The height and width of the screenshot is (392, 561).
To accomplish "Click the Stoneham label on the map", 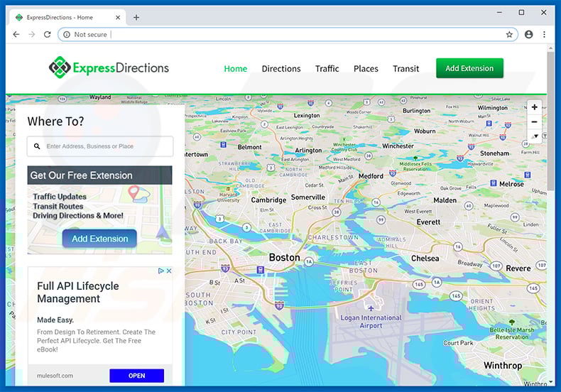I will pyautogui.click(x=494, y=153).
